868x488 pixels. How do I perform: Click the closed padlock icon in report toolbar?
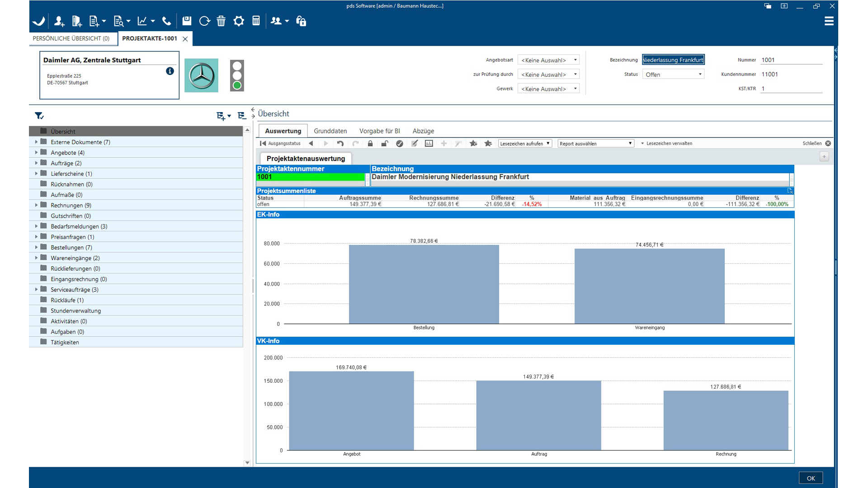click(370, 143)
